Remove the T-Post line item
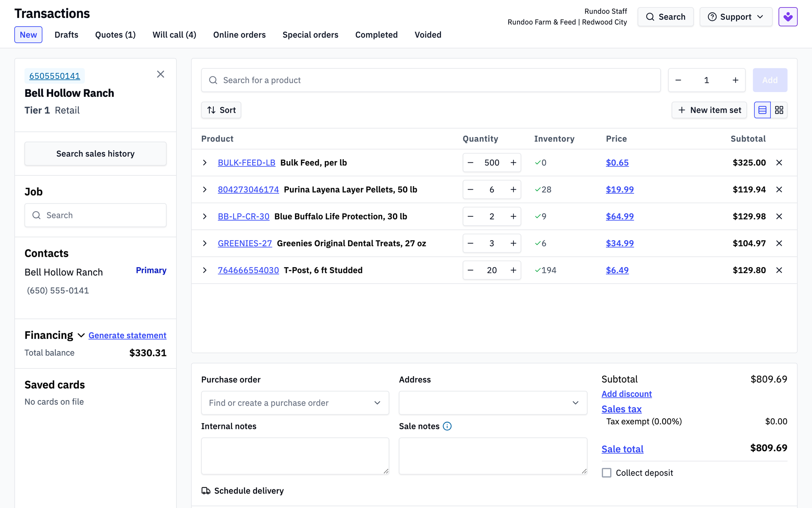This screenshot has height=508, width=812. point(779,270)
